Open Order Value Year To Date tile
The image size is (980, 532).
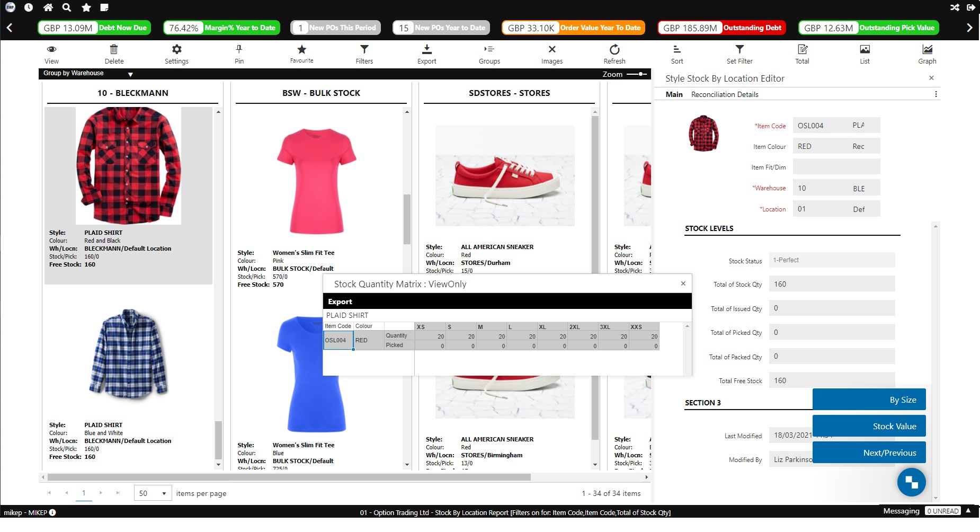[573, 28]
